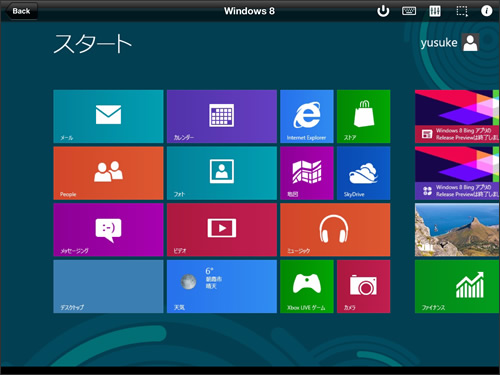Open the mountain landscape photo tile

click(x=457, y=230)
